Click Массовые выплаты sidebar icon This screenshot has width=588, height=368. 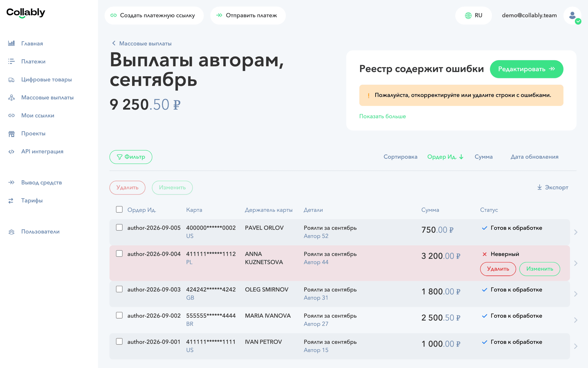pyautogui.click(x=11, y=97)
